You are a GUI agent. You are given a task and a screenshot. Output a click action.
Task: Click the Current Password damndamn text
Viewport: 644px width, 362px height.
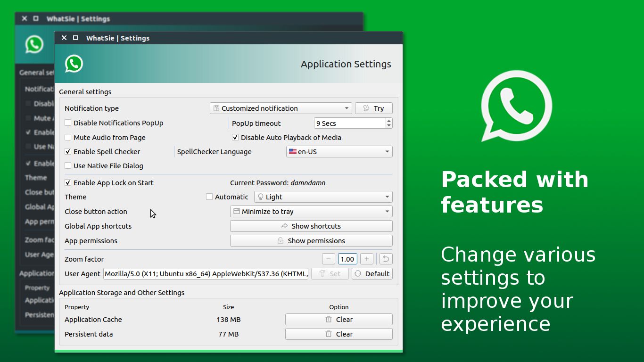pos(278,183)
